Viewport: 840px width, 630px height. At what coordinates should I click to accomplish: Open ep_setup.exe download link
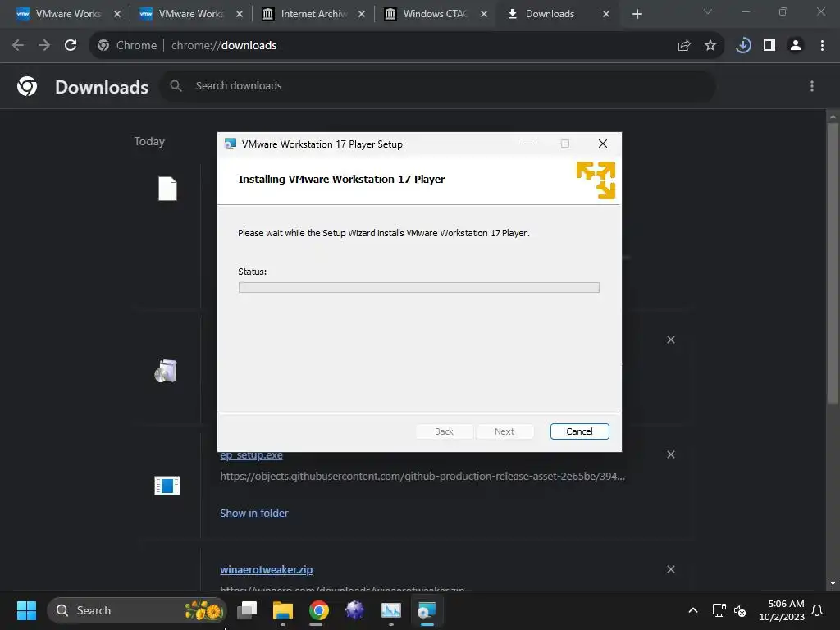[x=251, y=455]
